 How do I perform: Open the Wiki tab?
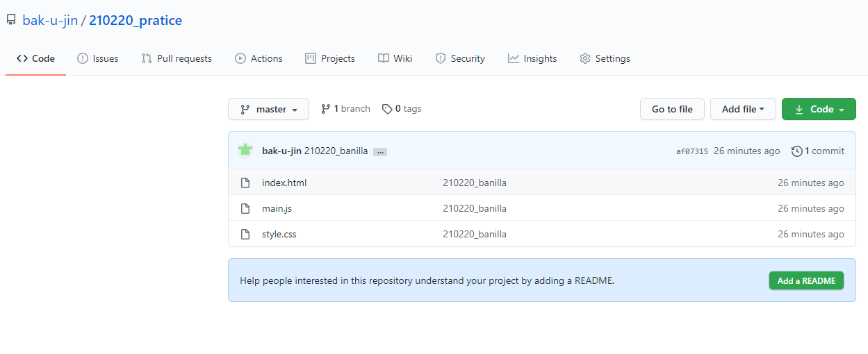(395, 58)
